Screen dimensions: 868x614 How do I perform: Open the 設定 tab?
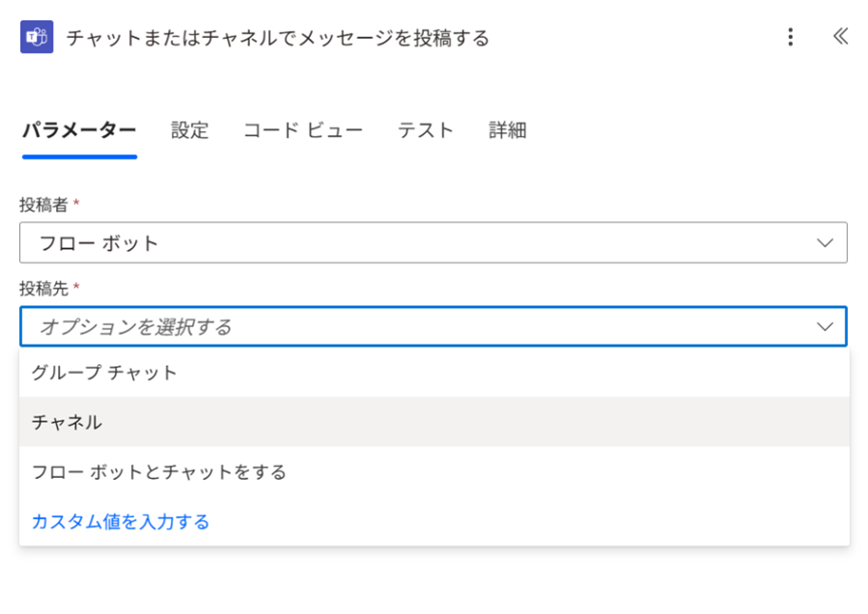click(190, 130)
